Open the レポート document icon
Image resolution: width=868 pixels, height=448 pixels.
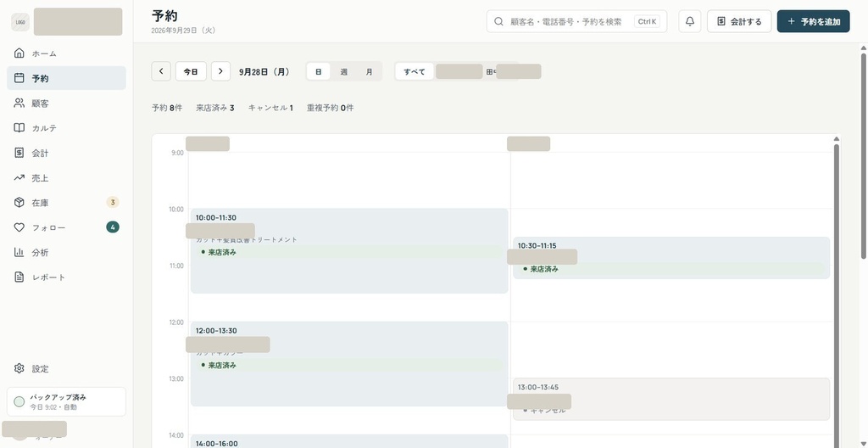click(19, 277)
